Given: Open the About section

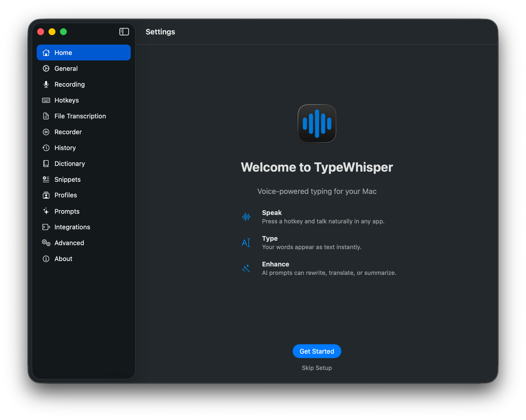Looking at the screenshot, I should pos(46,259).
